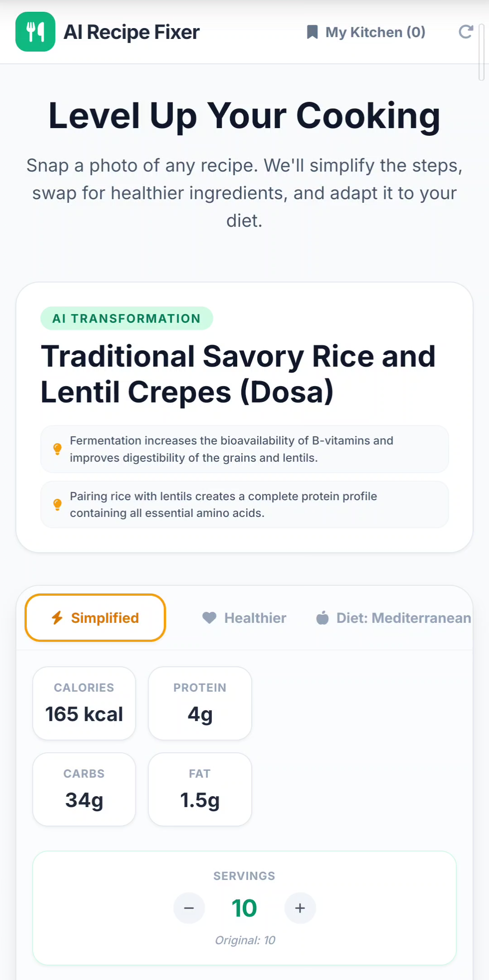Open the Diet: Mediterranean tab
This screenshot has height=980, width=489.
tap(393, 617)
